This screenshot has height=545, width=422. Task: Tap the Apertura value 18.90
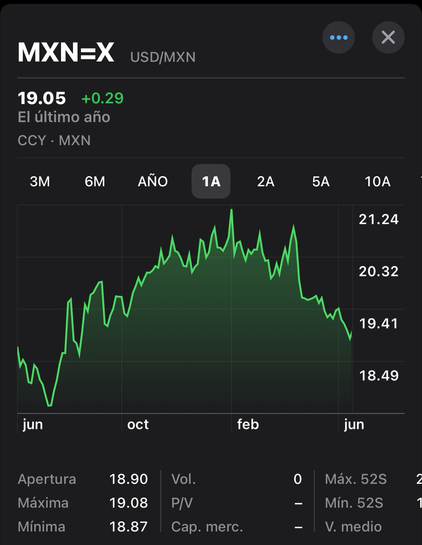tap(129, 479)
